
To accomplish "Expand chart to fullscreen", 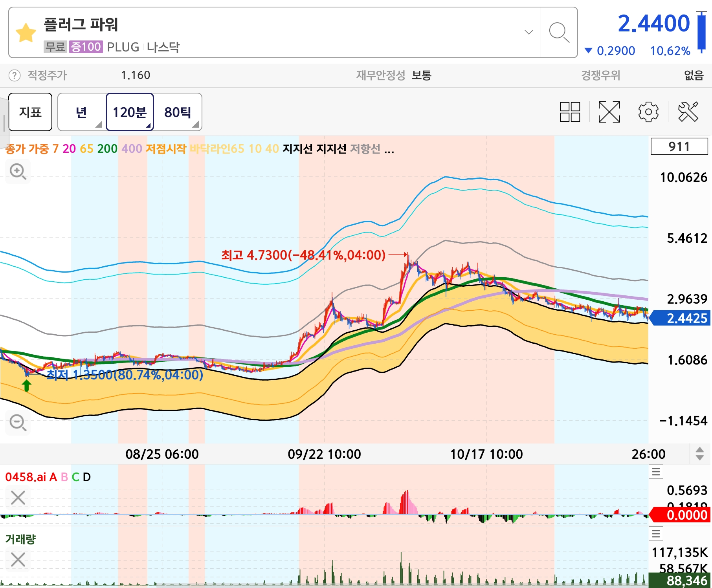I will (609, 112).
